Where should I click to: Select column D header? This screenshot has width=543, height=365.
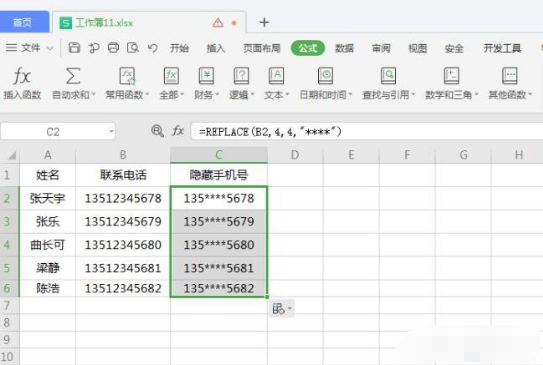[295, 155]
